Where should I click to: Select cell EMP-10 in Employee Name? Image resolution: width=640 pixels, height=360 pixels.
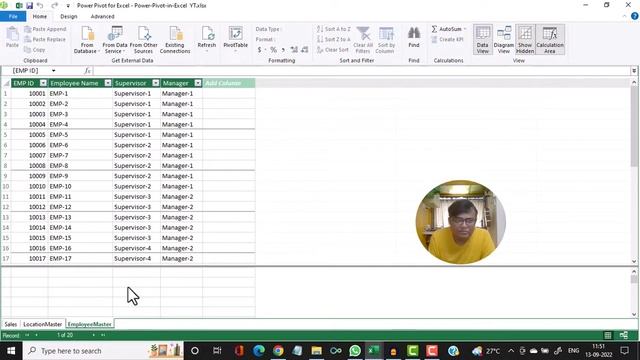(x=80, y=186)
